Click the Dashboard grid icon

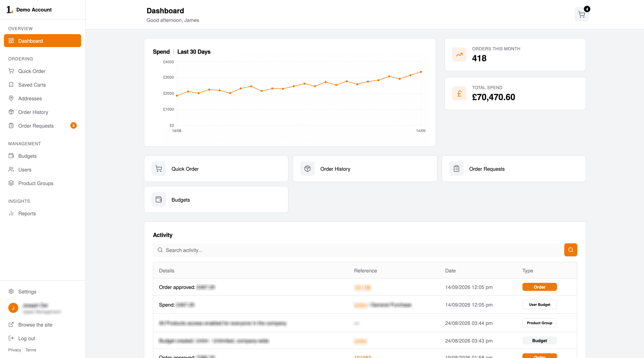point(11,41)
